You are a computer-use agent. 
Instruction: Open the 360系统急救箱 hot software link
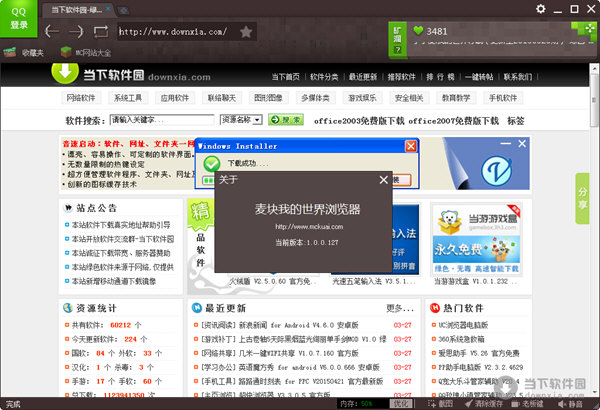point(461,340)
